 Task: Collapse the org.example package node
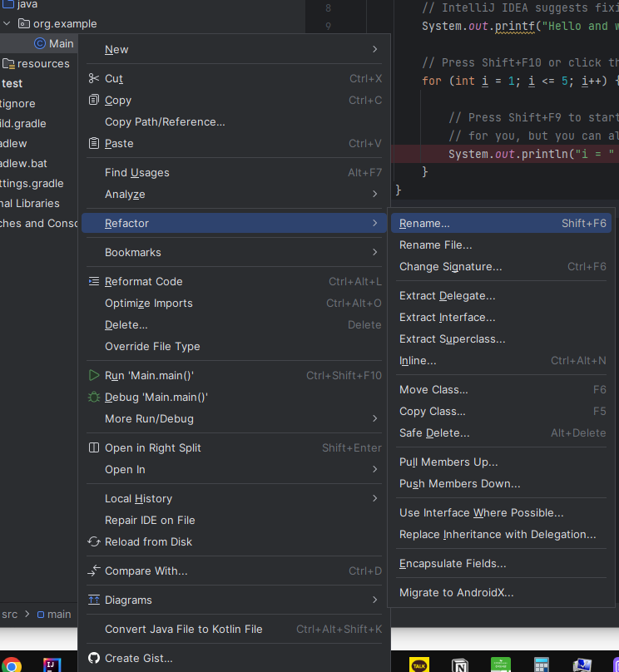(7, 23)
